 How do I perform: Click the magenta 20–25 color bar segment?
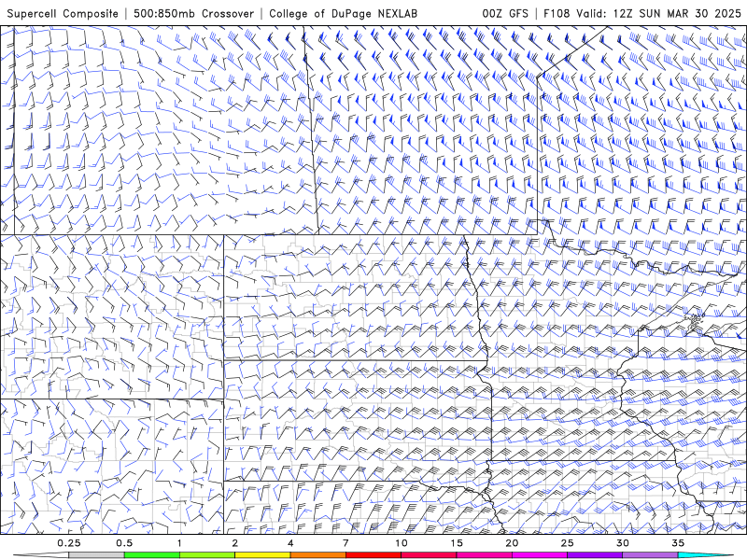pyautogui.click(x=540, y=555)
